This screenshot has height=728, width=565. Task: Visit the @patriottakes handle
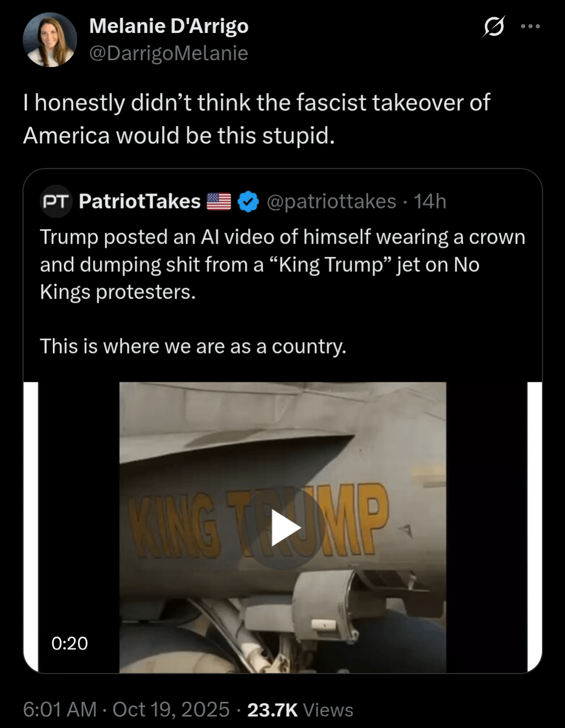tap(331, 201)
